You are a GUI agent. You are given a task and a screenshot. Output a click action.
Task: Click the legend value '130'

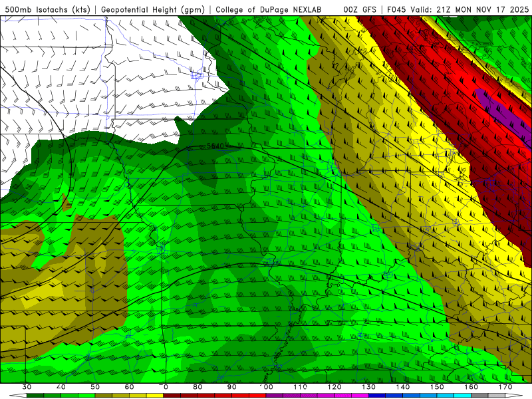point(369,387)
